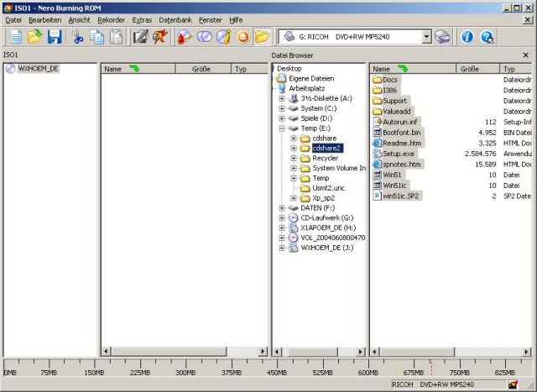Click the red dashed capacity marker
This screenshot has height=392, width=537.
pos(430,368)
